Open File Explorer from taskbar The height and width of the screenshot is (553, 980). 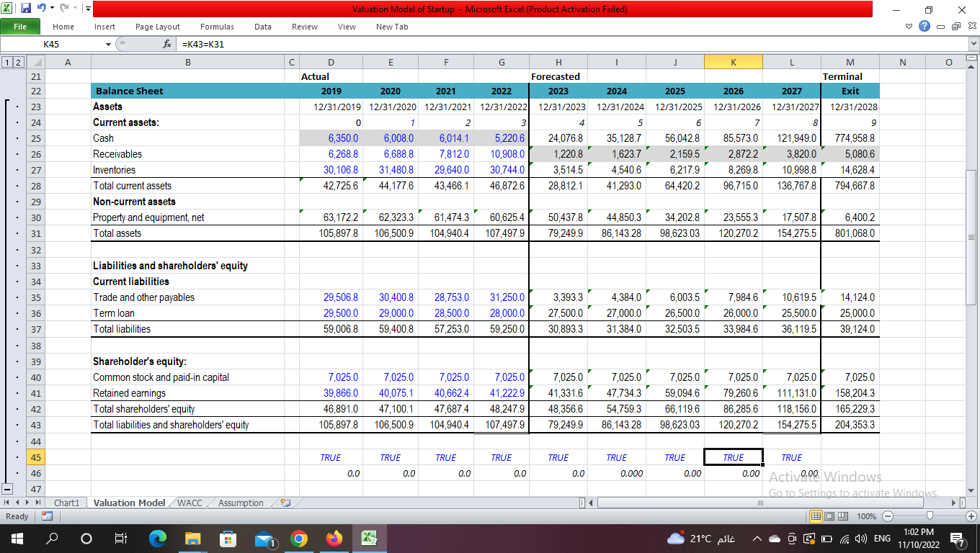tap(192, 538)
